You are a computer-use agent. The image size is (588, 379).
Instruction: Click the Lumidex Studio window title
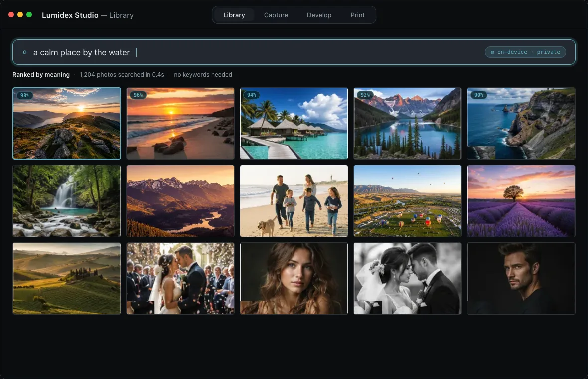[x=88, y=15]
